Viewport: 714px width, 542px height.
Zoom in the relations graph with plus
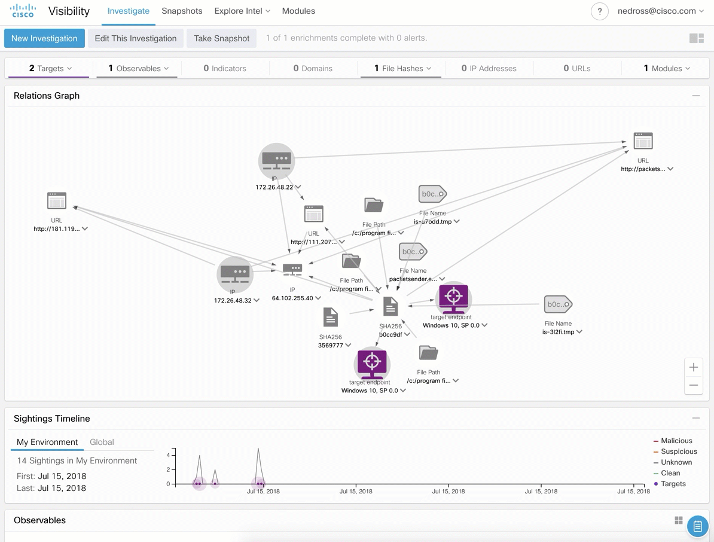coord(694,367)
